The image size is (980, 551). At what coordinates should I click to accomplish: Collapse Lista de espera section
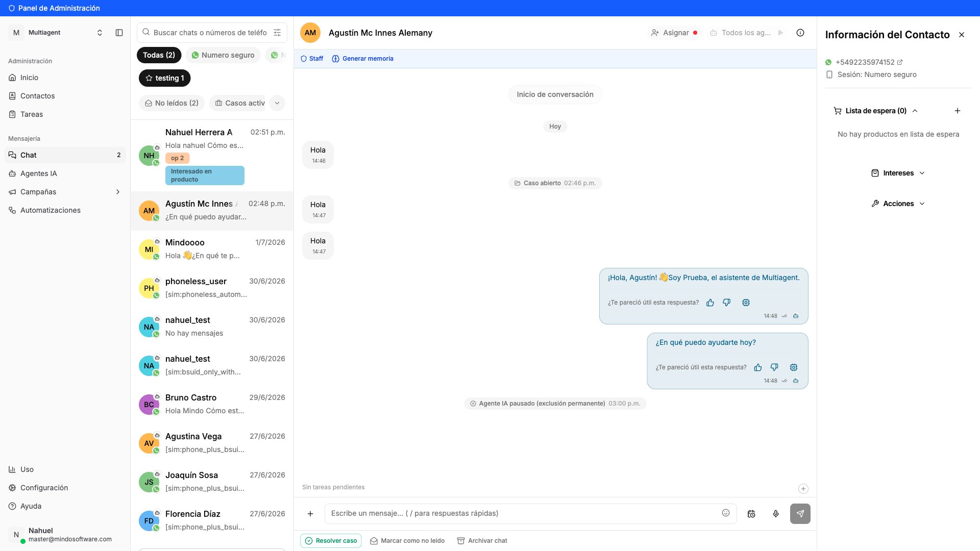point(876,111)
